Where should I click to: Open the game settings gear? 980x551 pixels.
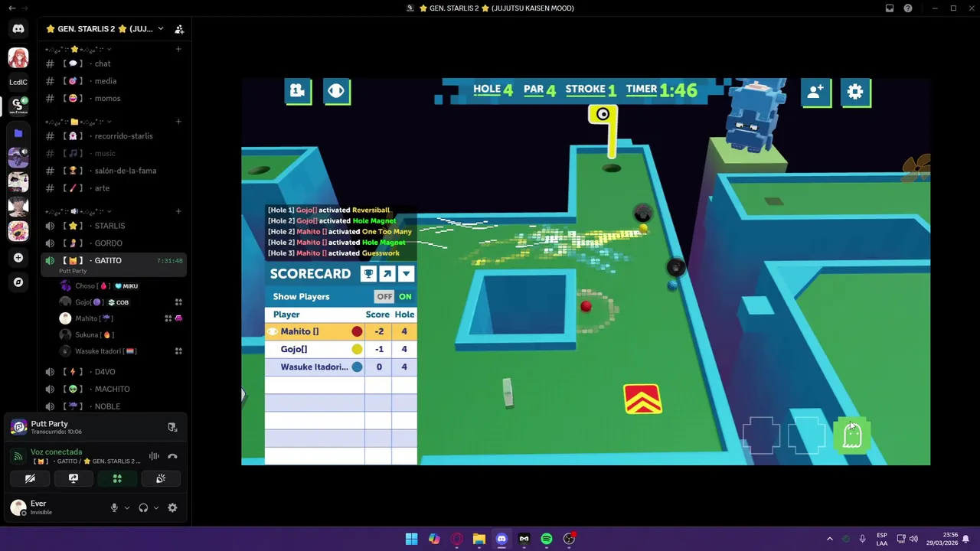pyautogui.click(x=855, y=92)
